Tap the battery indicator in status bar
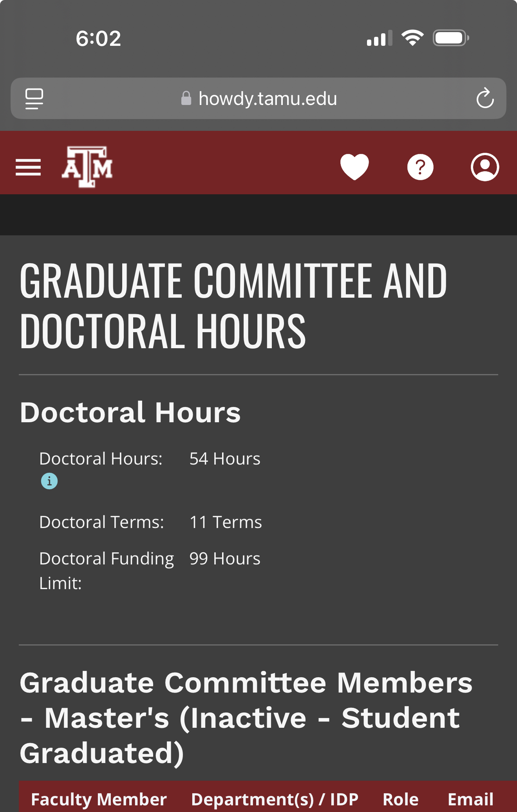Screen dimensions: 517x812 pos(451,38)
